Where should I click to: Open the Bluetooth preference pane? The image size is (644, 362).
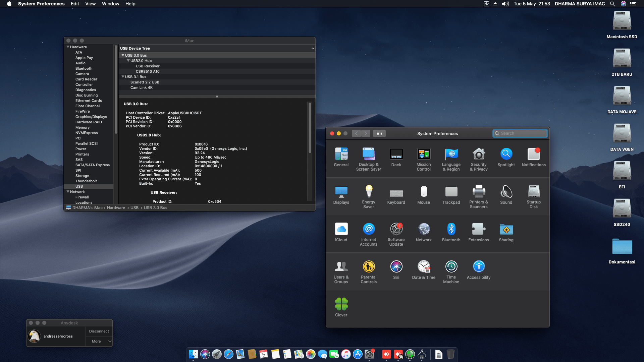coord(451,232)
